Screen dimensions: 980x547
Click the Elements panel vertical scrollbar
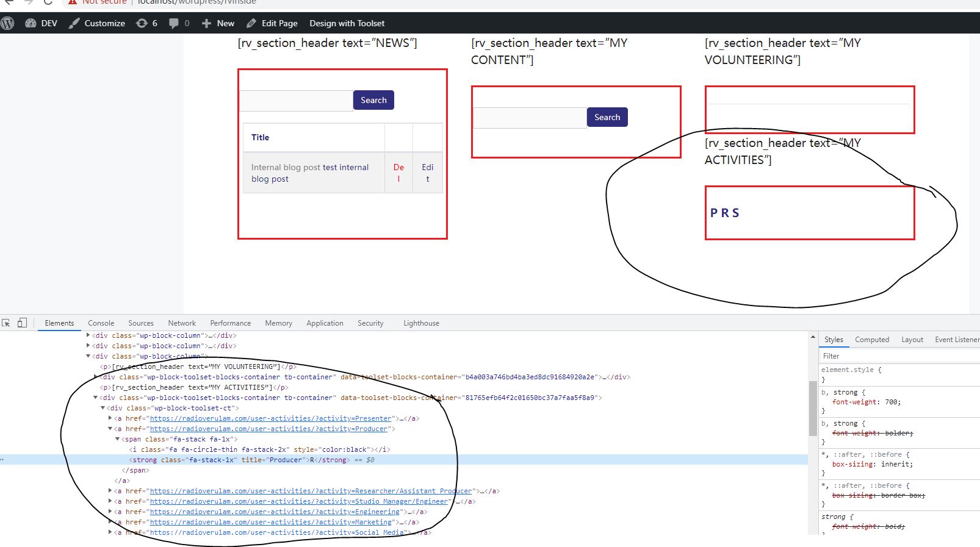(813, 409)
